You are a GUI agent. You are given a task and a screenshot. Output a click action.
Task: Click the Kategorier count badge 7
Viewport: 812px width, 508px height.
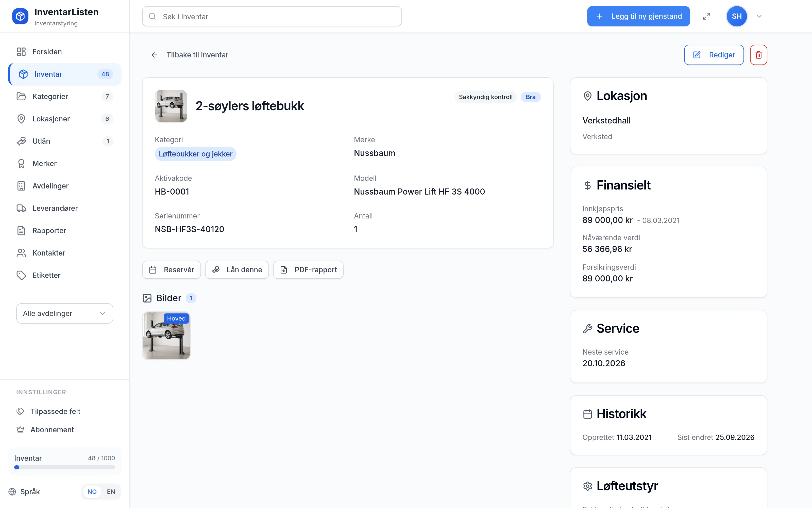point(107,97)
